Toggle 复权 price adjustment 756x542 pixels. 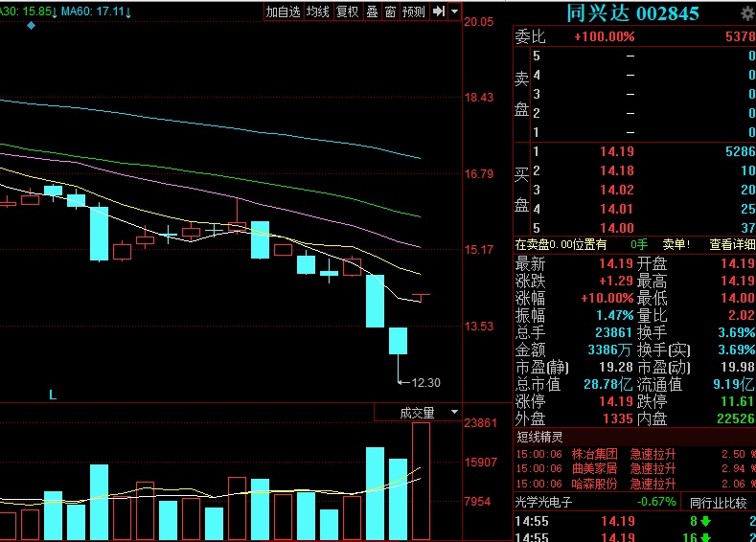click(x=347, y=11)
